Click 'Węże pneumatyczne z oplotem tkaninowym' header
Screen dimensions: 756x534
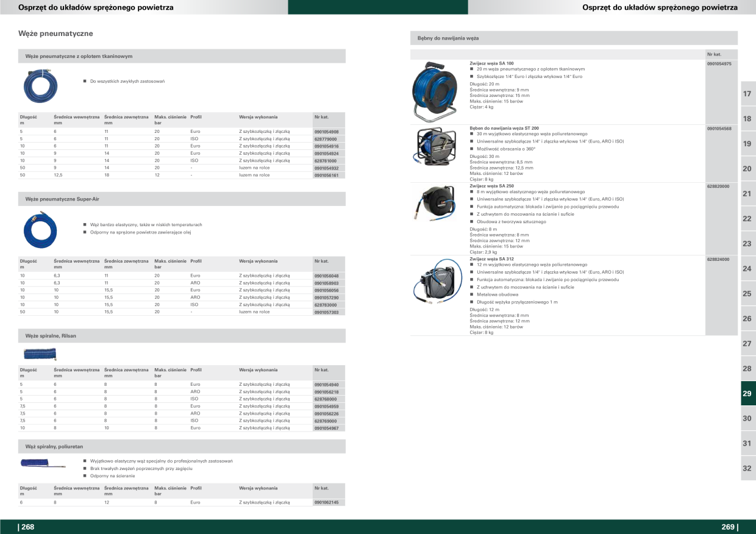pyautogui.click(x=182, y=56)
